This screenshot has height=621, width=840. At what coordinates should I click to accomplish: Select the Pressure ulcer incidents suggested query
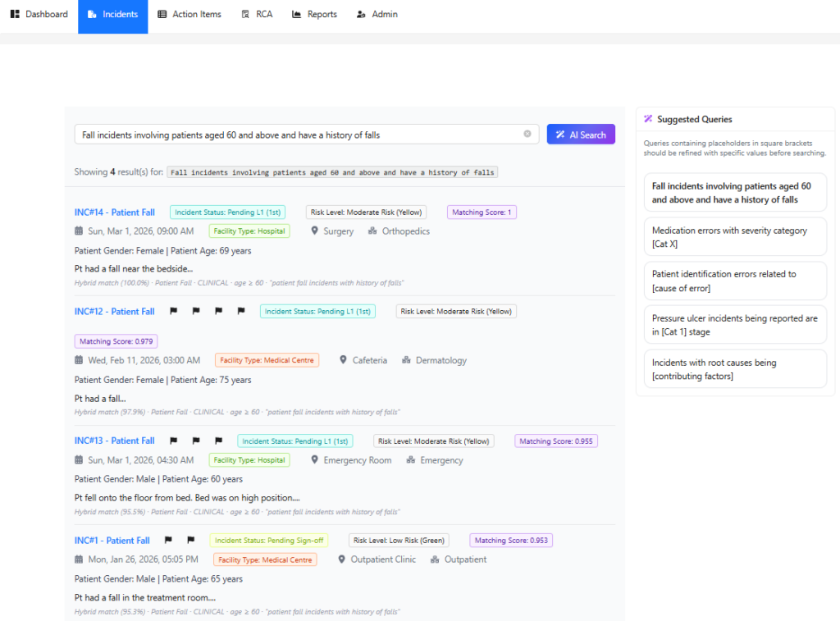735,325
